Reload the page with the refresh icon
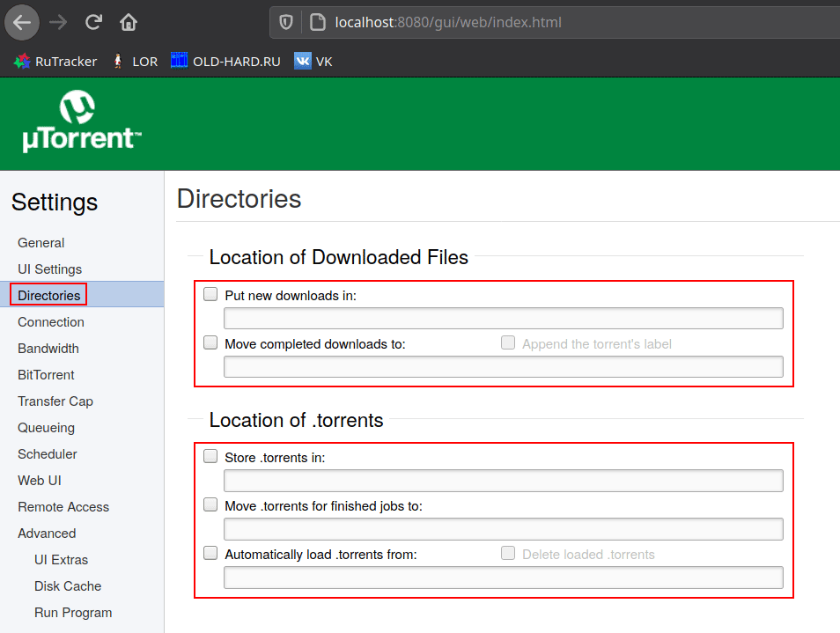The image size is (840, 633). click(92, 22)
